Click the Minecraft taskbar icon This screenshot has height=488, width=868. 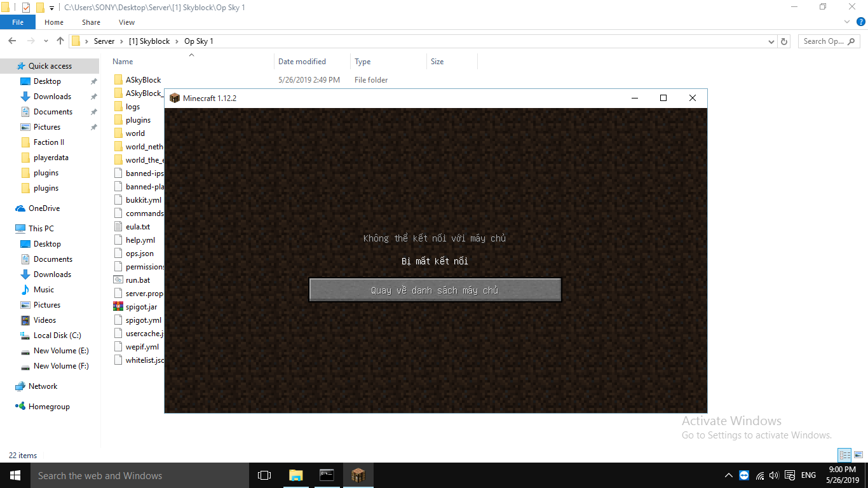[x=358, y=475]
